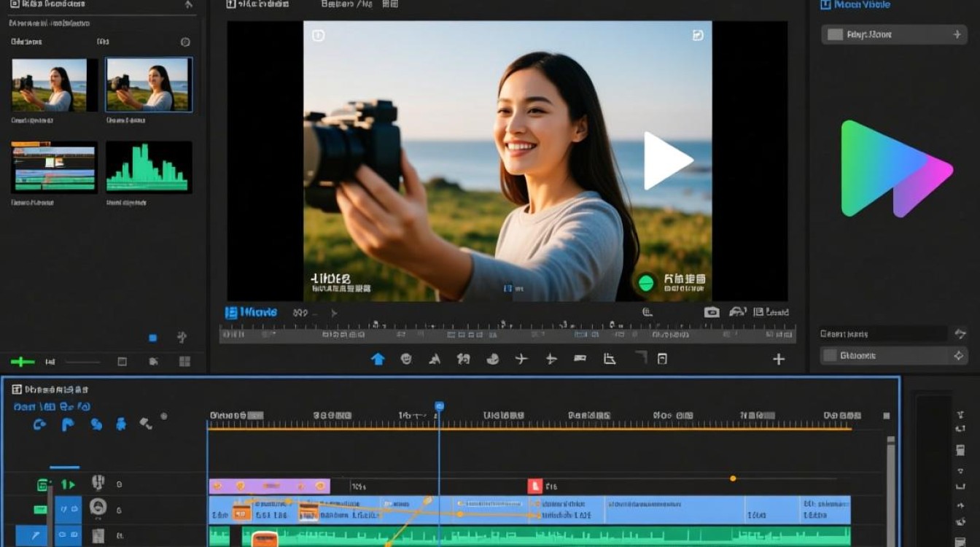Click the green circle badge on preview image
Screen dimensions: 980x547
point(645,283)
